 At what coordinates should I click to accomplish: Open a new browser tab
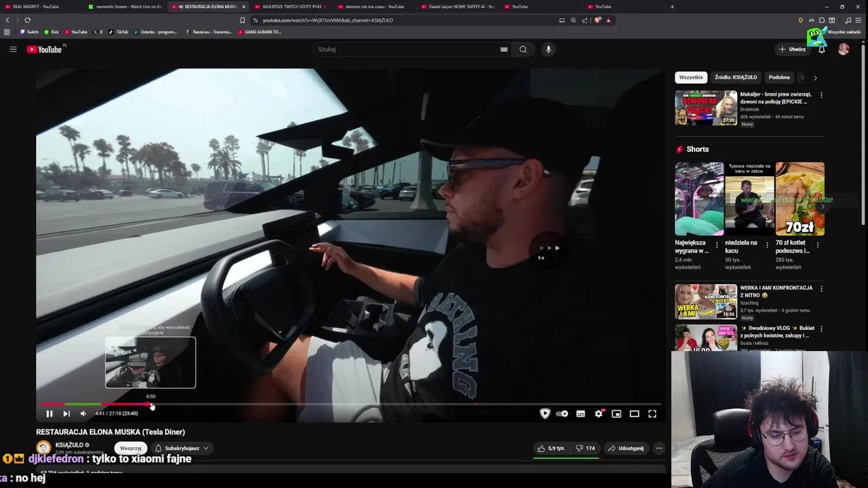click(672, 7)
